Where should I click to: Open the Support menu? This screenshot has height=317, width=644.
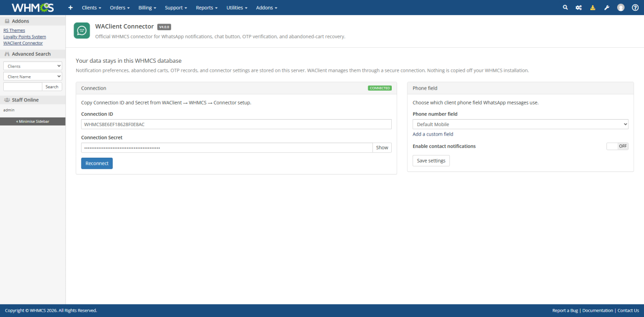pyautogui.click(x=176, y=8)
